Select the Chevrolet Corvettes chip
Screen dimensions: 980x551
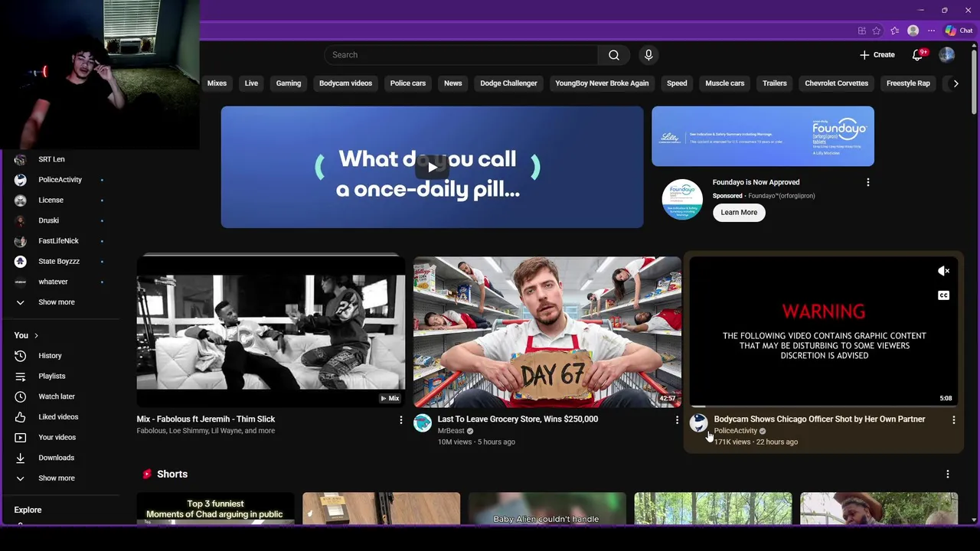coord(836,83)
